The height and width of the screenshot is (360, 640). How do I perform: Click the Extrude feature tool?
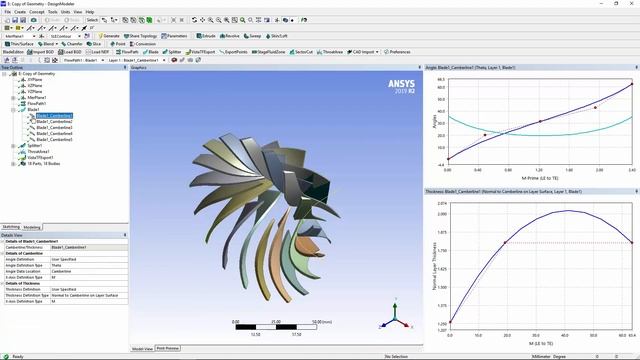tap(206, 36)
